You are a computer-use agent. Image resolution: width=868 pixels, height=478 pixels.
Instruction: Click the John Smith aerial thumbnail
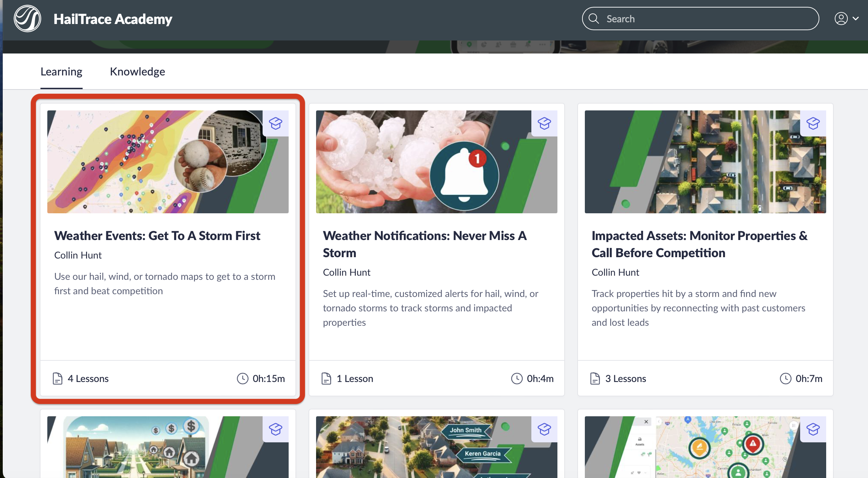click(437, 447)
